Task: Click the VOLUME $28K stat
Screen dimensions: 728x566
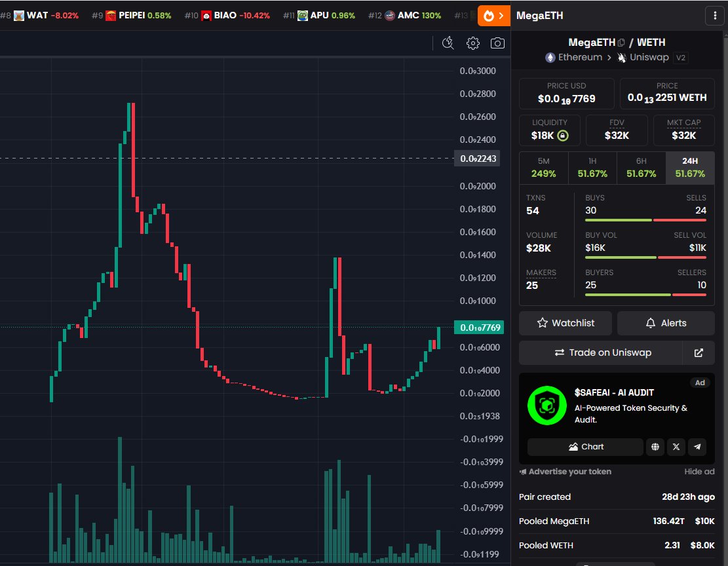Action: pos(541,242)
